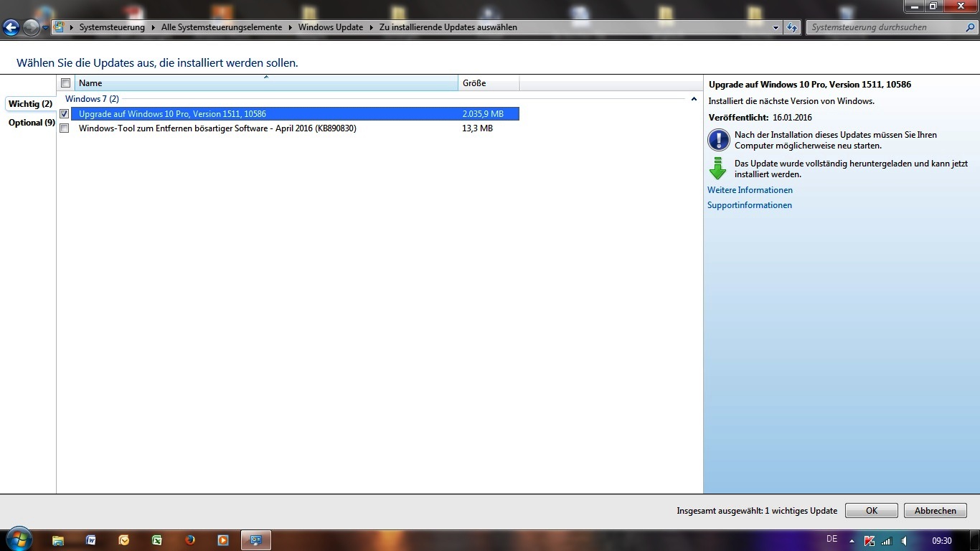
Task: Click the refresh button beside address bar
Action: pos(792,28)
